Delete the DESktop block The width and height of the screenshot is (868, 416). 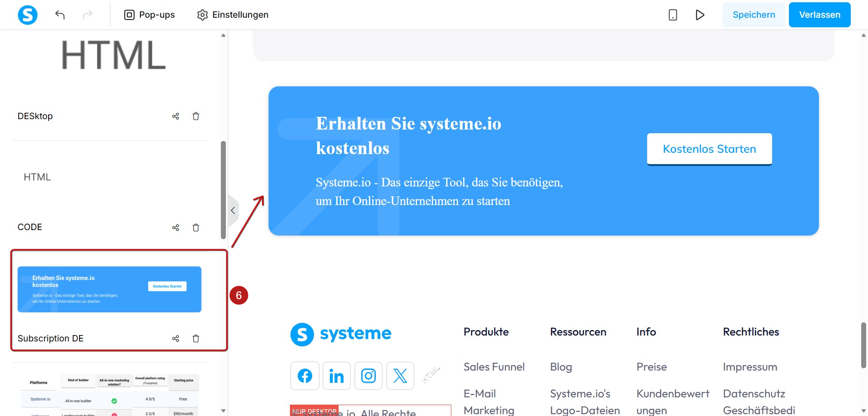(x=196, y=116)
